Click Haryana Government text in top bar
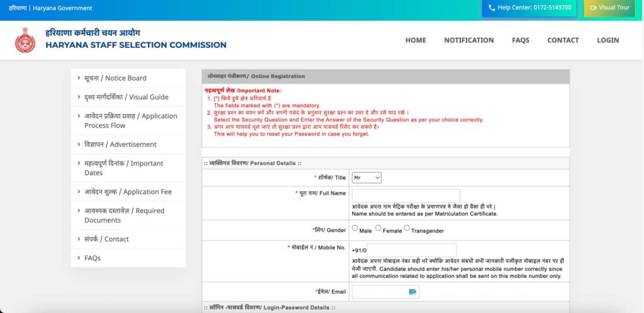The width and height of the screenshot is (644, 313). click(62, 8)
